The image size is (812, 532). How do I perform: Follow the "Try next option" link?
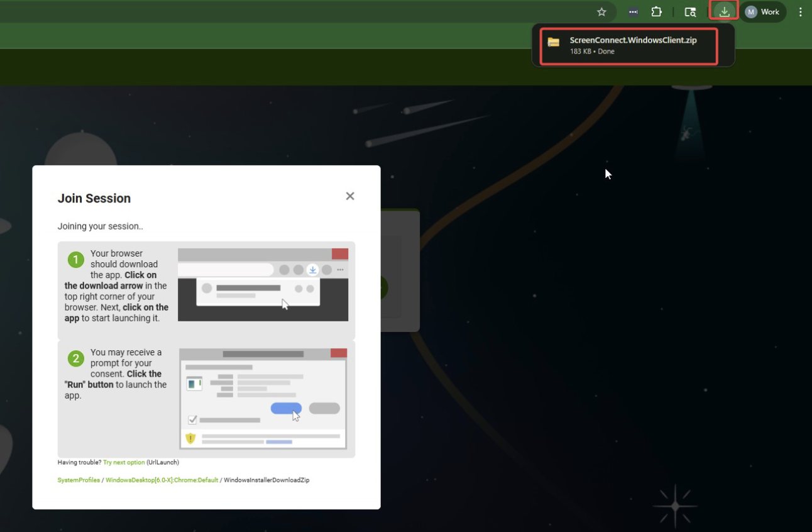pos(124,462)
